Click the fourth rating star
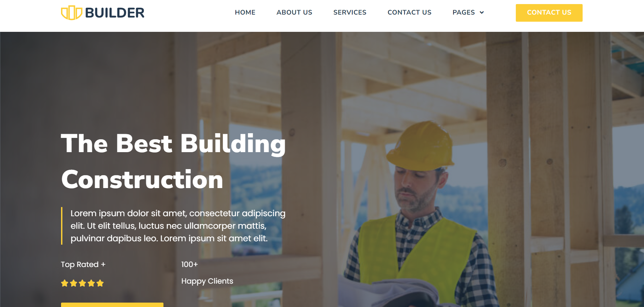 coord(91,283)
